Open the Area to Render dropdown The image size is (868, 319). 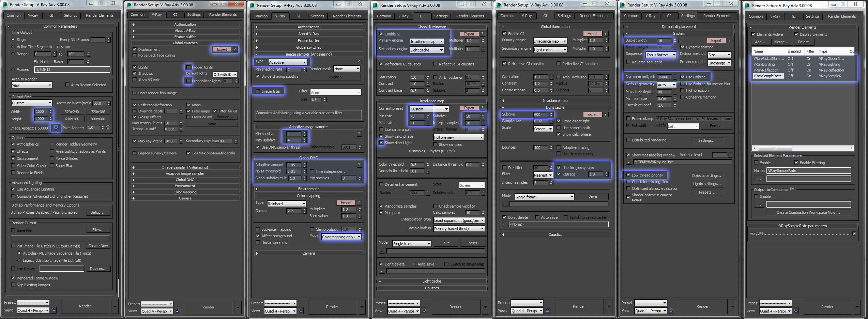click(x=32, y=85)
